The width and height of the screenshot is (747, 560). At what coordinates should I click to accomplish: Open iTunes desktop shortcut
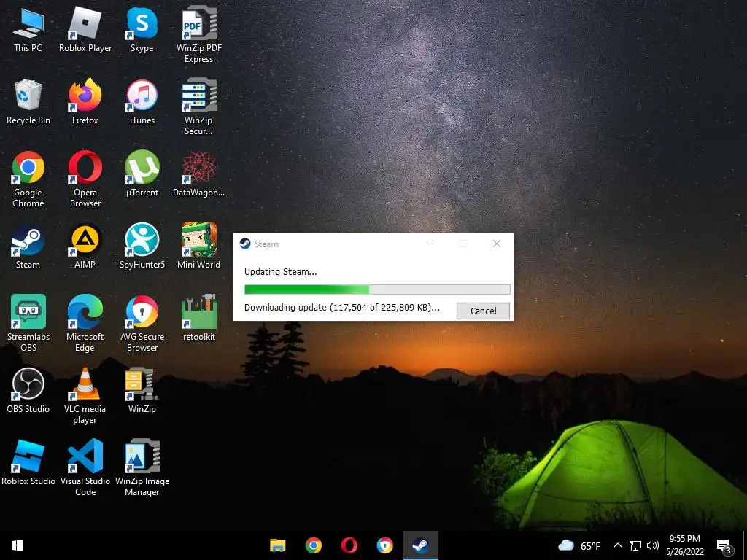142,102
